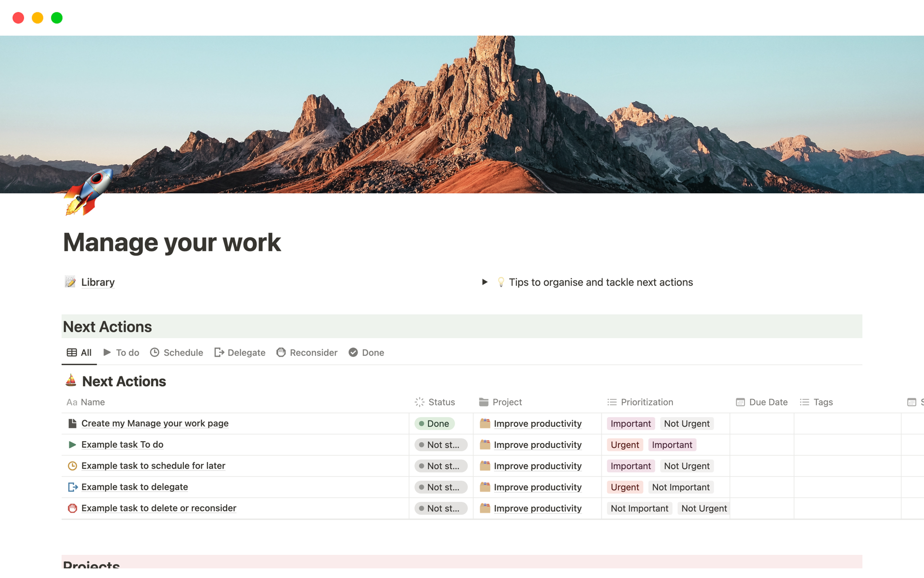Switch to the To do view tab
Screen dimensions: 924x578
click(121, 353)
